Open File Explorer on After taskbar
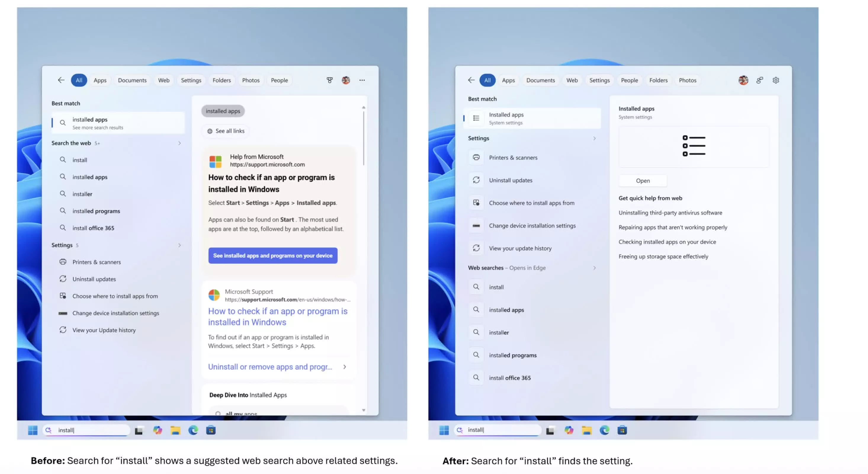Image resolution: width=868 pixels, height=474 pixels. (x=587, y=430)
